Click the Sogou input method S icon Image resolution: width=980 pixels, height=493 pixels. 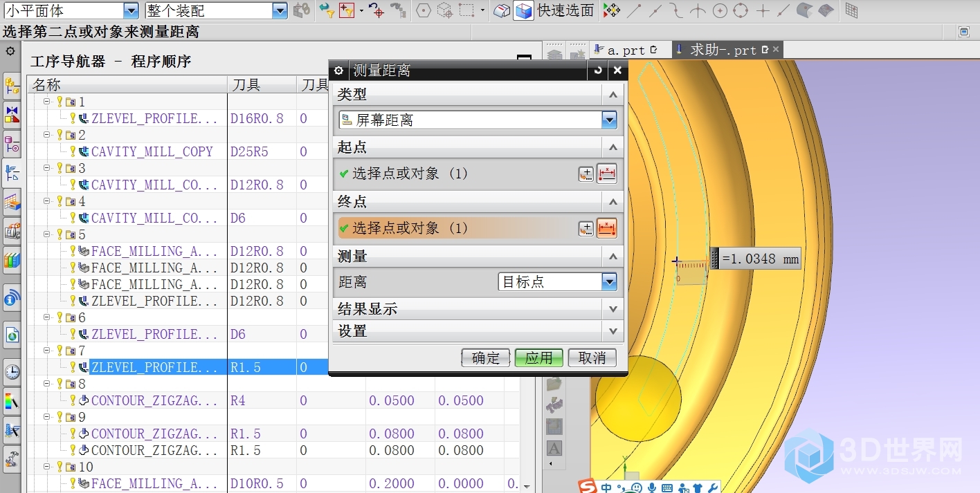click(588, 486)
